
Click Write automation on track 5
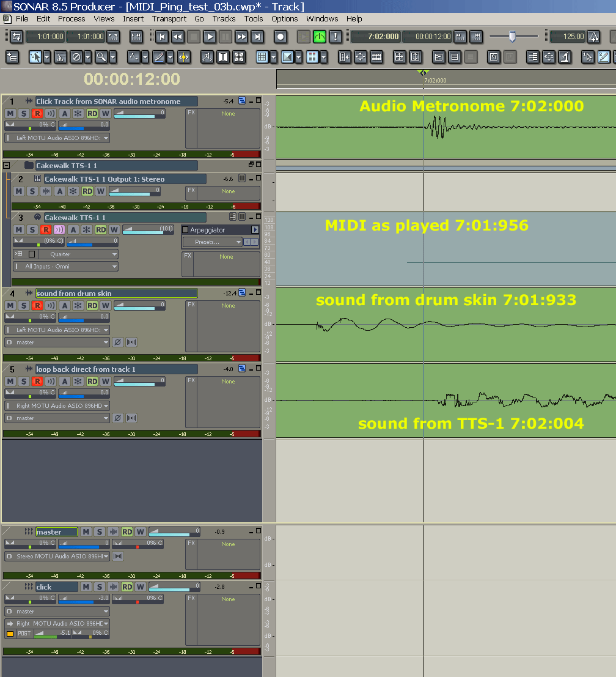coord(105,382)
